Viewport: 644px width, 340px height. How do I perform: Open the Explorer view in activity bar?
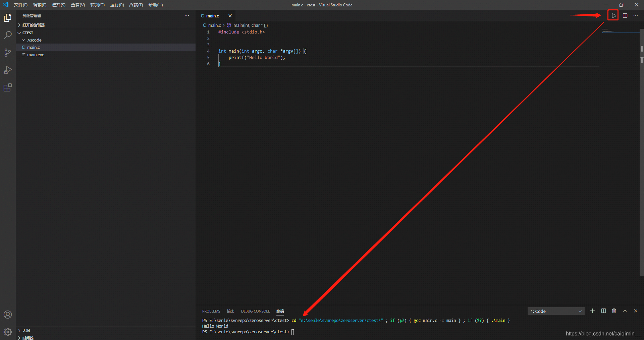pyautogui.click(x=8, y=17)
